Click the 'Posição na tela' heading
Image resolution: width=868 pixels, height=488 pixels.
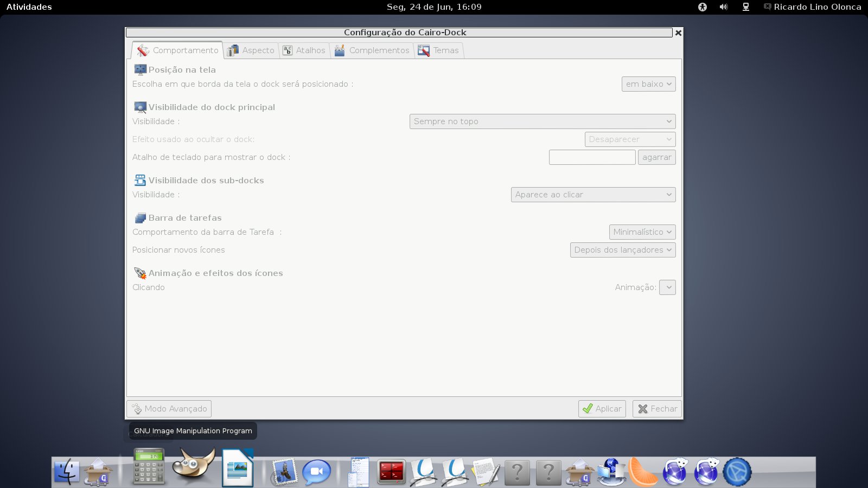182,70
